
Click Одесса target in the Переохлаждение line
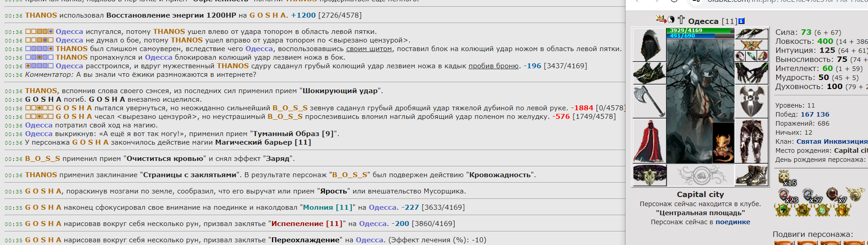click(370, 240)
